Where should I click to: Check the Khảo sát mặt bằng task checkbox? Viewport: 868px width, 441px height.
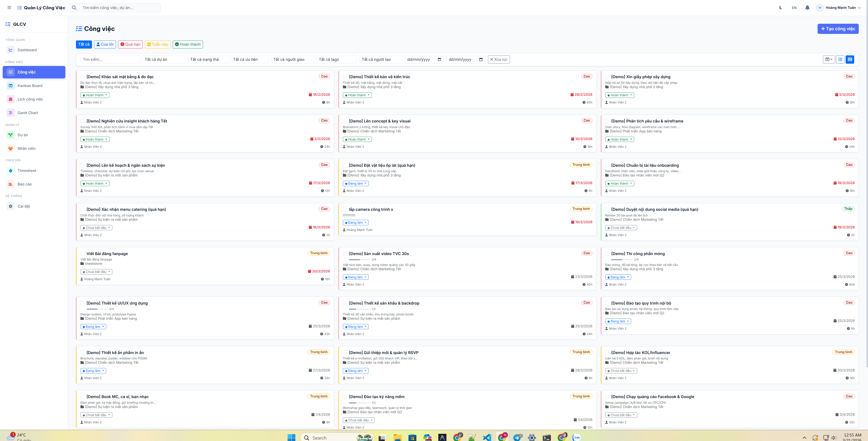(83, 77)
